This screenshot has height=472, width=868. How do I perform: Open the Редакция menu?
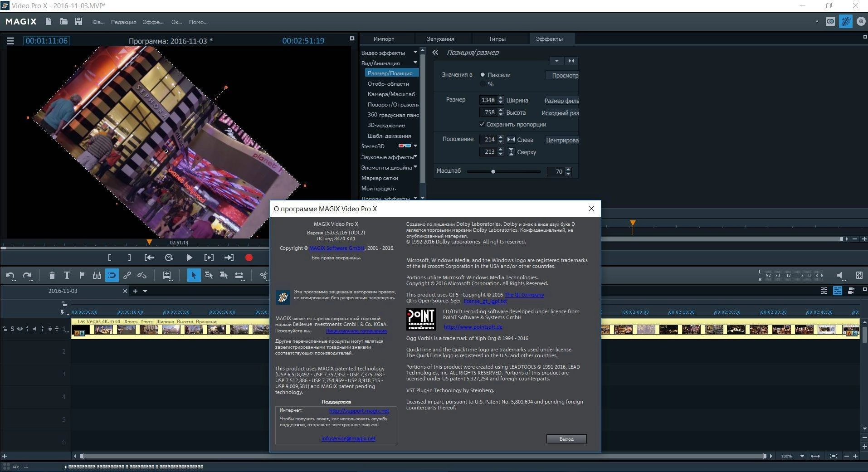click(123, 22)
